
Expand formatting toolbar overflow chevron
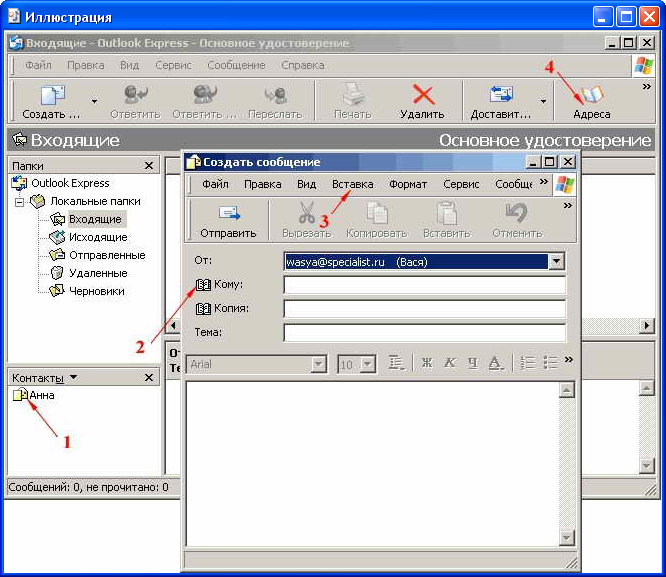tap(569, 360)
